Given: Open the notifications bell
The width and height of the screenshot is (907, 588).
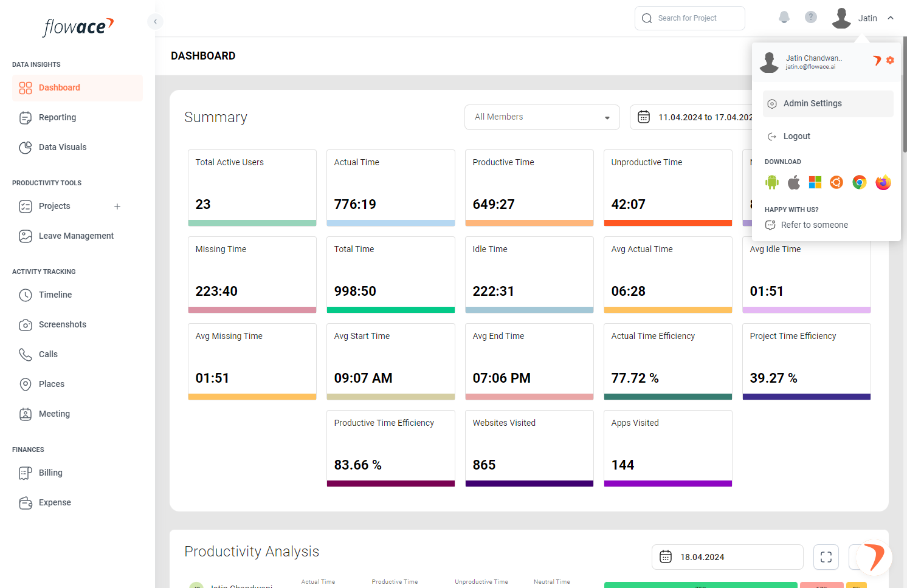Looking at the screenshot, I should point(784,18).
